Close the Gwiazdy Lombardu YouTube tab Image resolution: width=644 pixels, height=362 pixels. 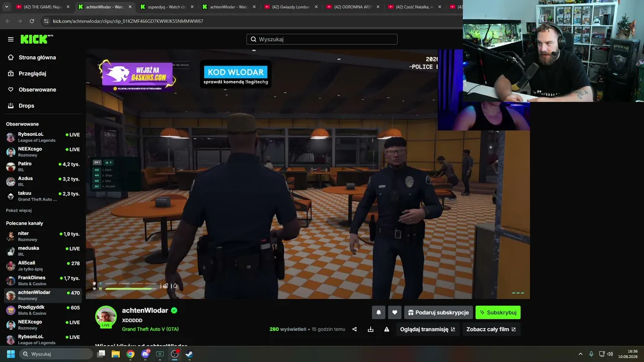click(x=315, y=7)
